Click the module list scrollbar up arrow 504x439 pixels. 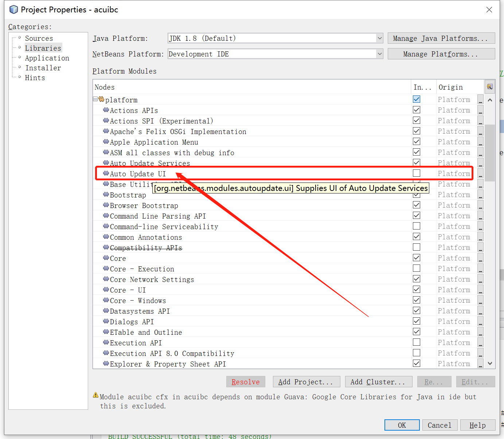coord(490,100)
